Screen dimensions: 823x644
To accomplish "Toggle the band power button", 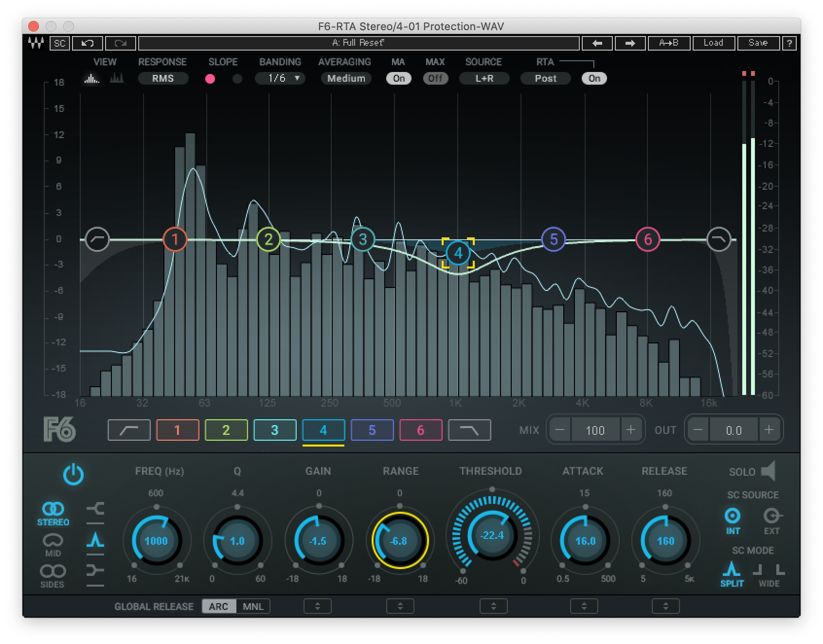I will point(73,474).
